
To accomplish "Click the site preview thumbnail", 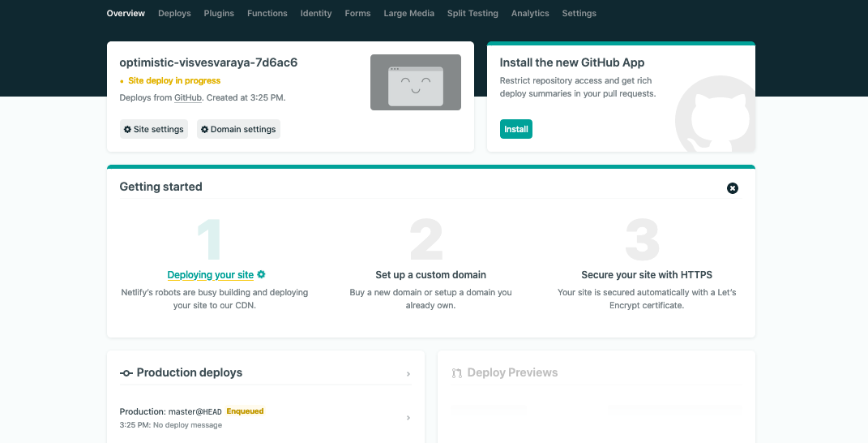I will click(x=416, y=82).
